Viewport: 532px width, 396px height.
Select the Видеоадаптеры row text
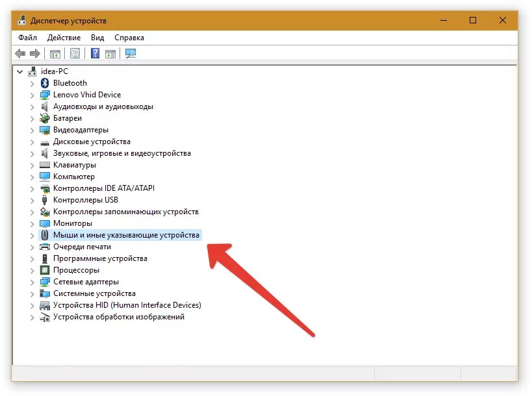(81, 130)
